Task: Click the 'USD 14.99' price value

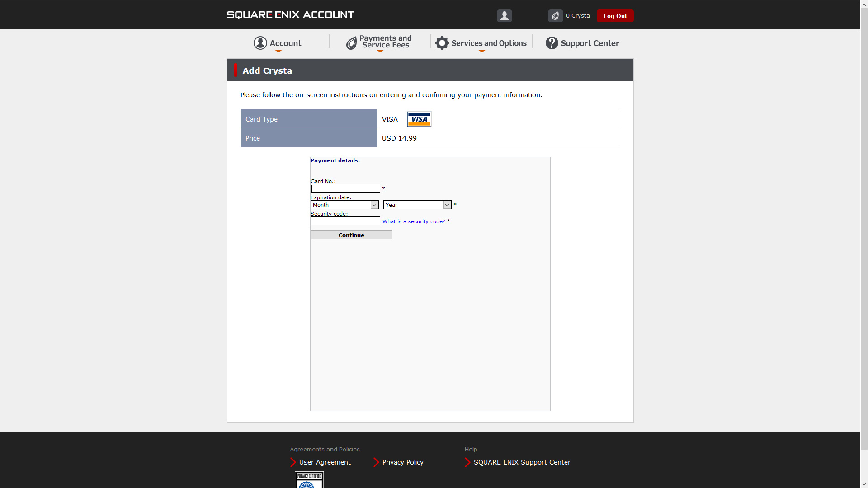Action: tap(399, 138)
